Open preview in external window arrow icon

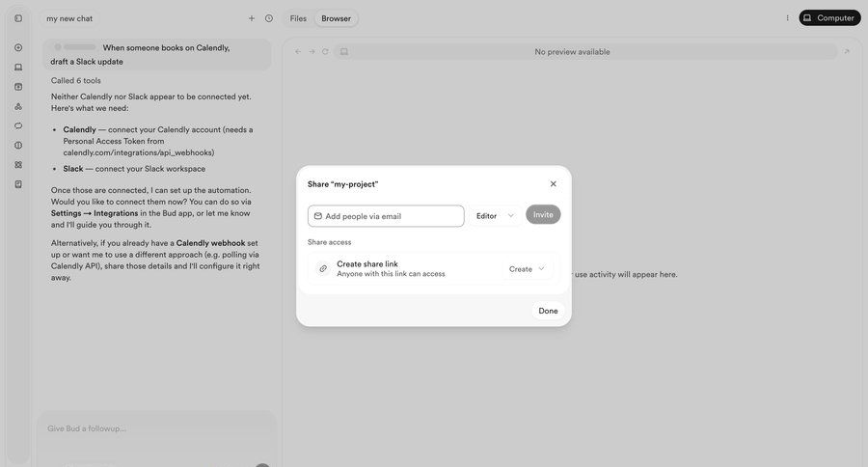pyautogui.click(x=847, y=51)
